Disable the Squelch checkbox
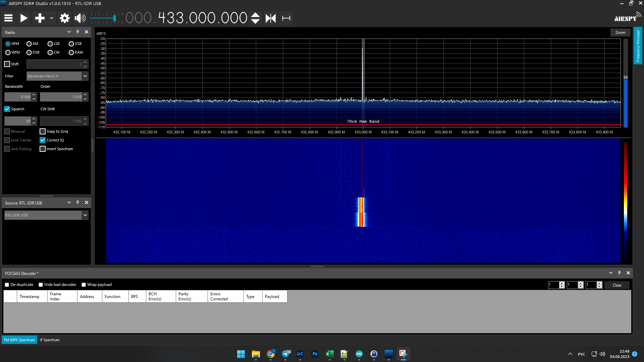 click(7, 109)
